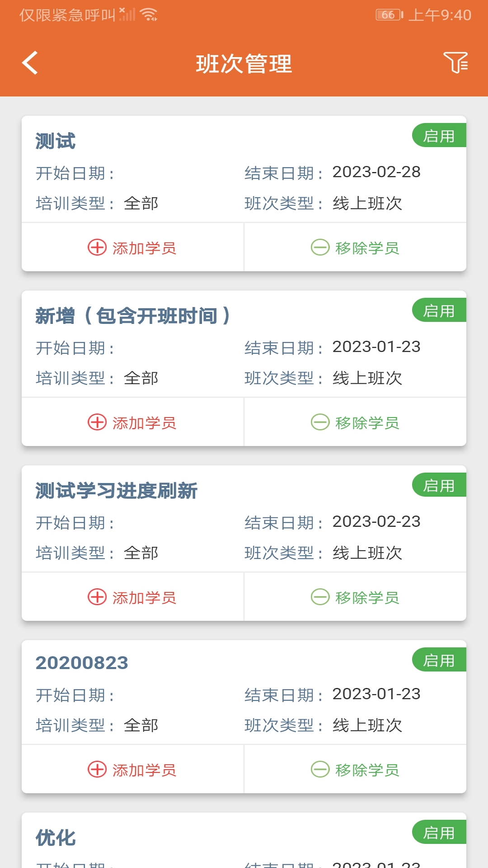This screenshot has height=868, width=488.
Task: Click 添加学员 text in 20200823 card
Action: click(144, 769)
